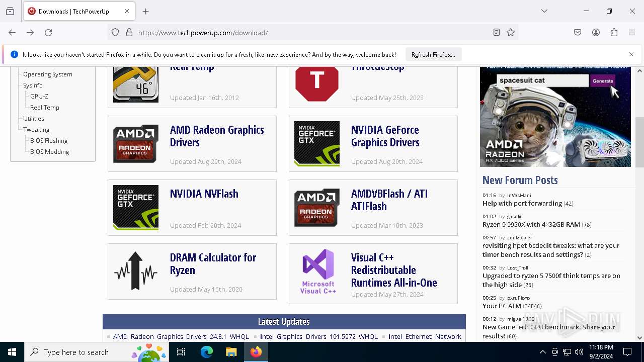This screenshot has width=644, height=362.
Task: Select Real Temp in sidebar tree
Action: (x=45, y=108)
